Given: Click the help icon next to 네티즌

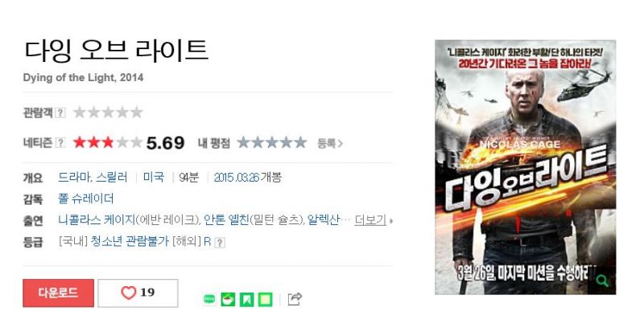Looking at the screenshot, I should (60, 143).
